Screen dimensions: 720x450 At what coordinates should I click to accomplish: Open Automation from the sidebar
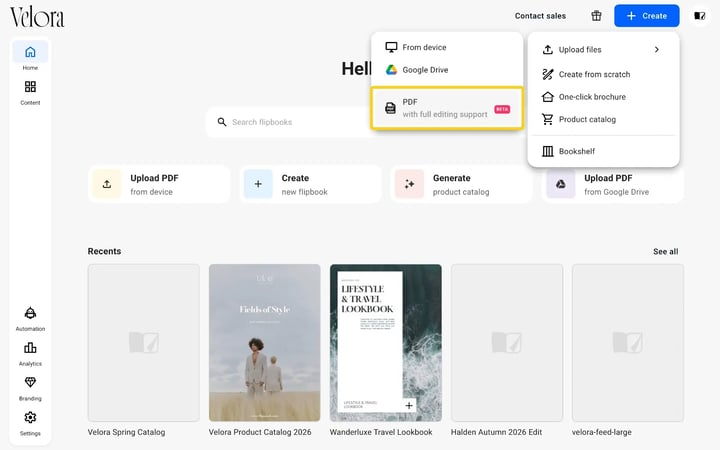(30, 319)
